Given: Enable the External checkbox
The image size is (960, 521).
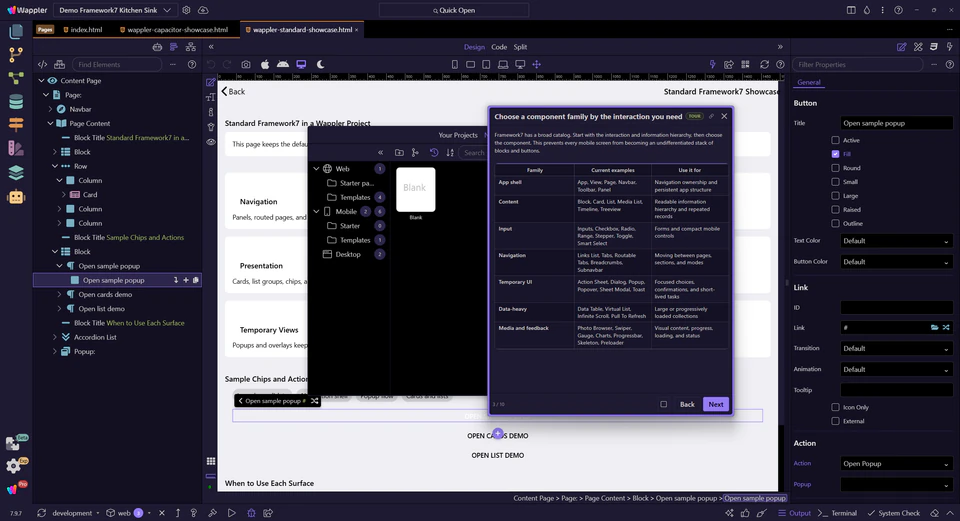Looking at the screenshot, I should coord(835,421).
